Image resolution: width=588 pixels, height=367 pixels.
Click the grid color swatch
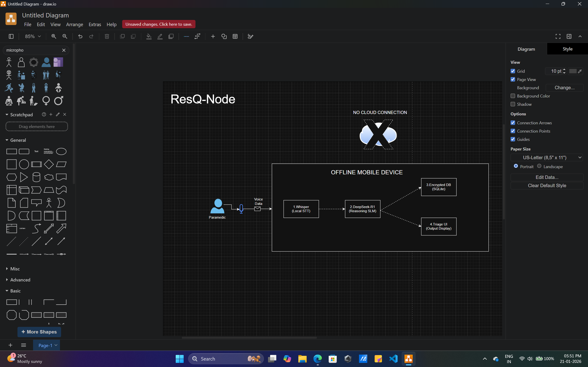[573, 71]
